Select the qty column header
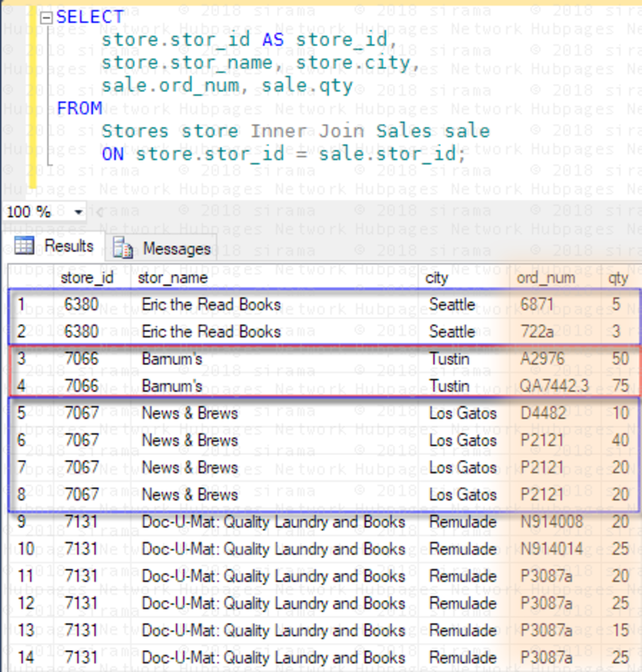The image size is (642, 672). (618, 278)
